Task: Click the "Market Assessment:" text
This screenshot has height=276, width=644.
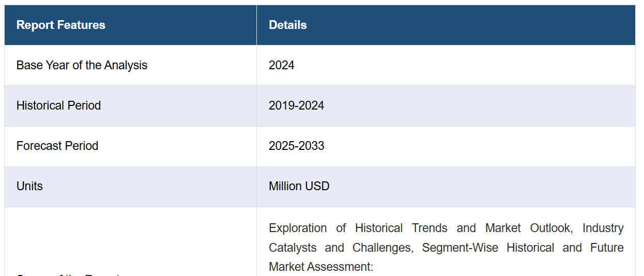Action: tap(321, 267)
